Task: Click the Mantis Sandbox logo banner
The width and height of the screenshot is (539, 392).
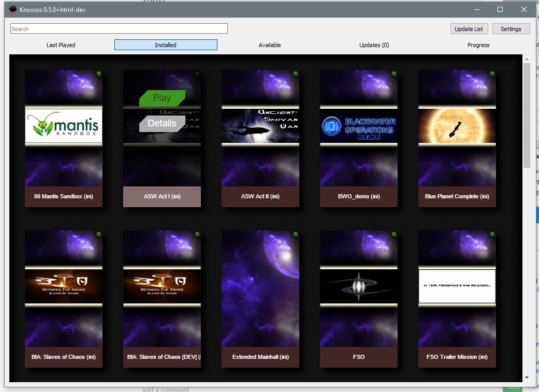Action: [x=64, y=126]
